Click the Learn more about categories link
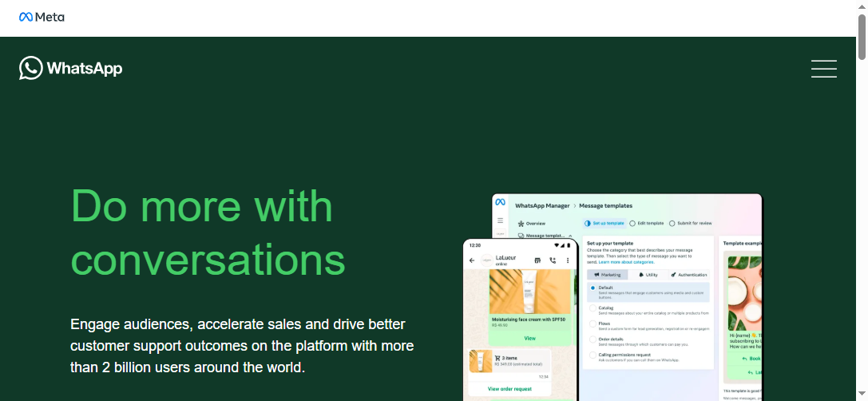This screenshot has width=868, height=401. pos(627,262)
